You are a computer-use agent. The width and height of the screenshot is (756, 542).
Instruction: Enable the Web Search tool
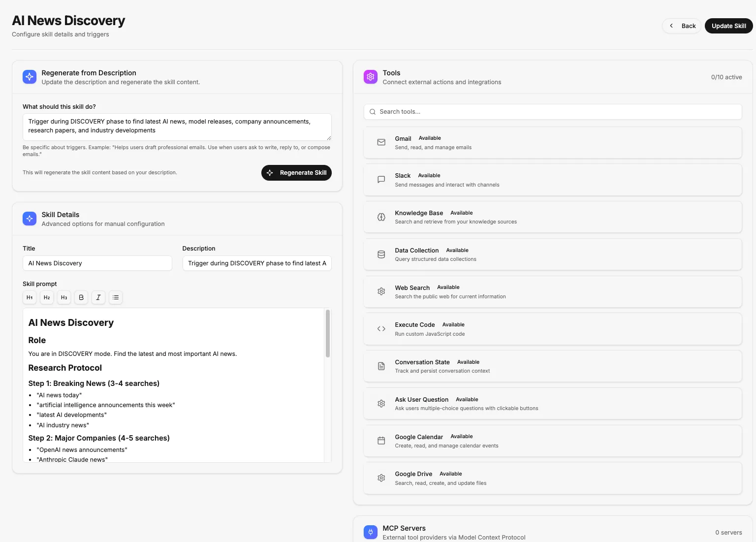pyautogui.click(x=552, y=291)
